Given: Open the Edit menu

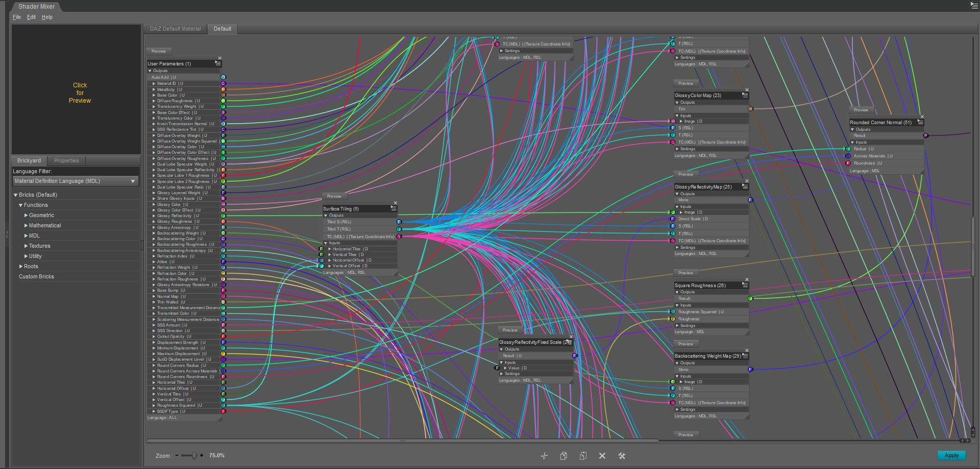Looking at the screenshot, I should point(32,17).
